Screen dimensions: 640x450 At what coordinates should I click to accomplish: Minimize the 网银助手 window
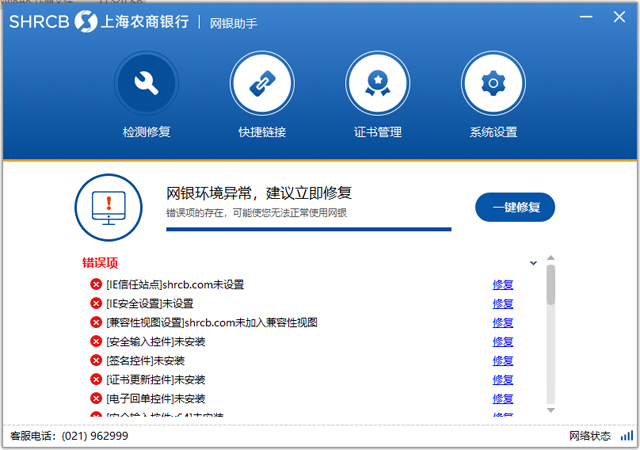tap(586, 17)
